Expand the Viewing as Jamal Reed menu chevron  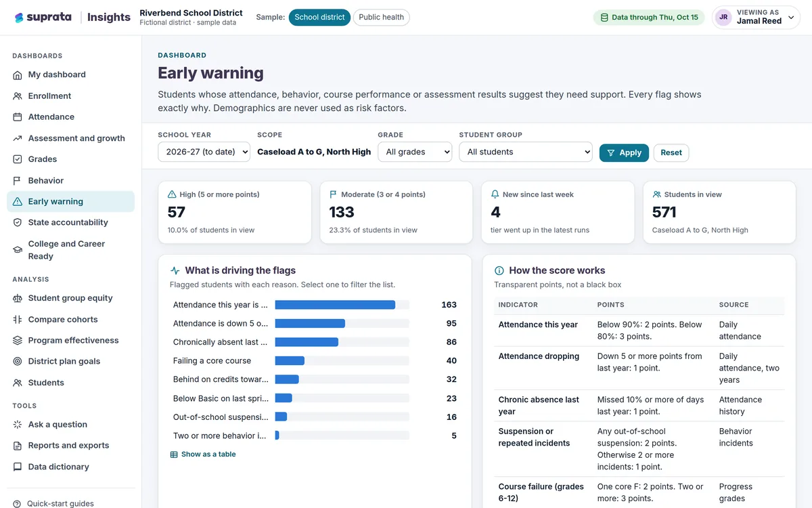click(x=791, y=18)
